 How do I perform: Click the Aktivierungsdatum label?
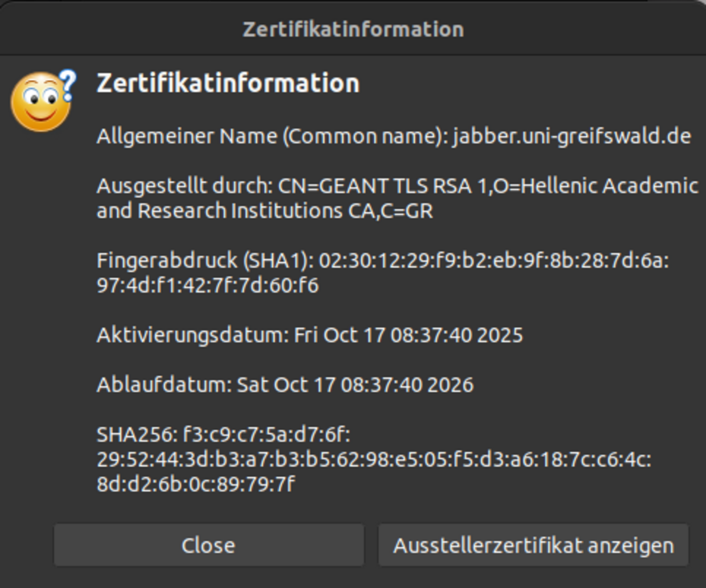pos(192,335)
